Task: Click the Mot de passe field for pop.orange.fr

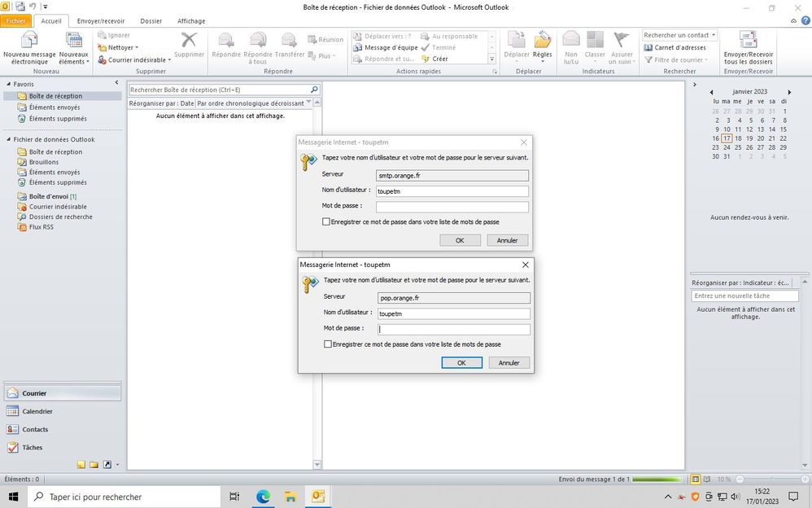Action: (x=454, y=330)
